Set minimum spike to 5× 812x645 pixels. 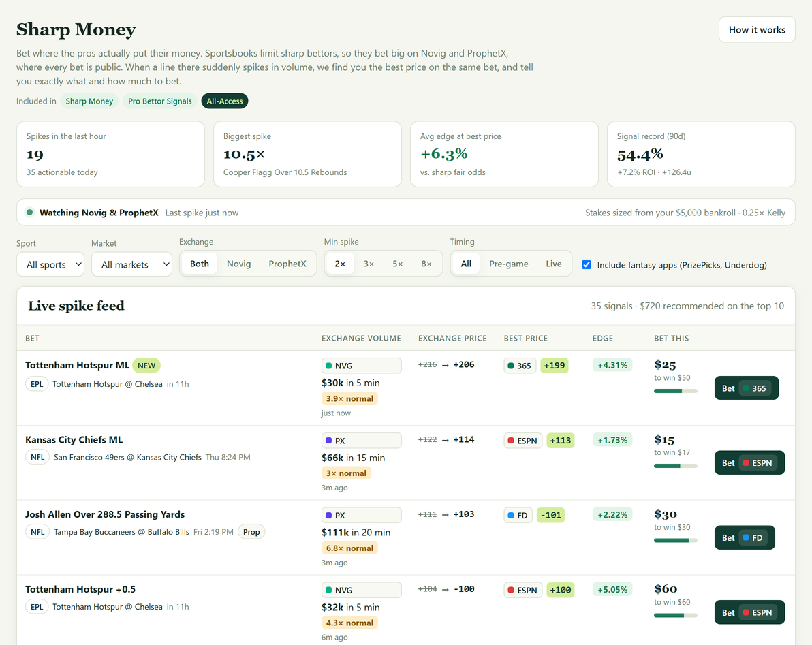pyautogui.click(x=397, y=264)
